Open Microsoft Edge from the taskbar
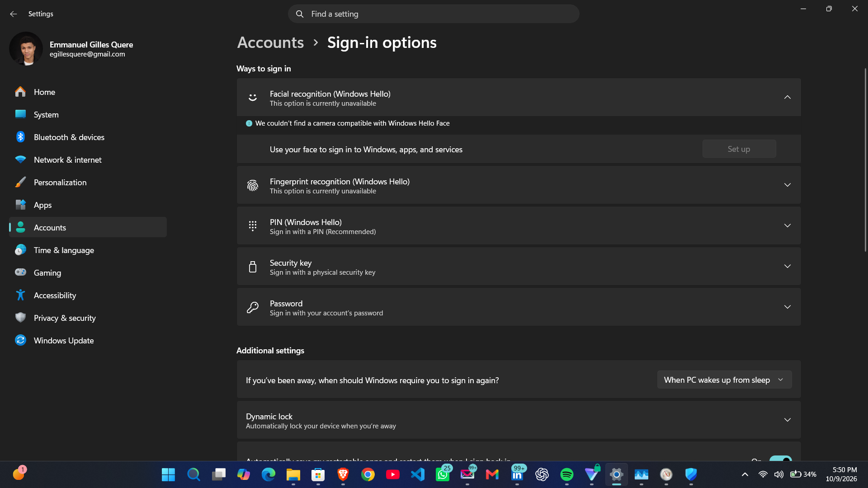868x488 pixels. pos(269,474)
